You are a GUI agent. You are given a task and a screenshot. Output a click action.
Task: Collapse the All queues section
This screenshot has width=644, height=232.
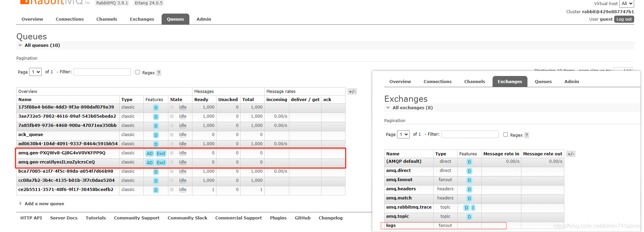coord(42,45)
